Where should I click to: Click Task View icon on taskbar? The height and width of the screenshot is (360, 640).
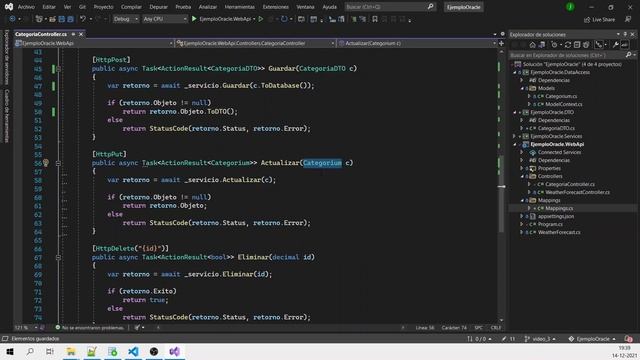[x=50, y=351]
